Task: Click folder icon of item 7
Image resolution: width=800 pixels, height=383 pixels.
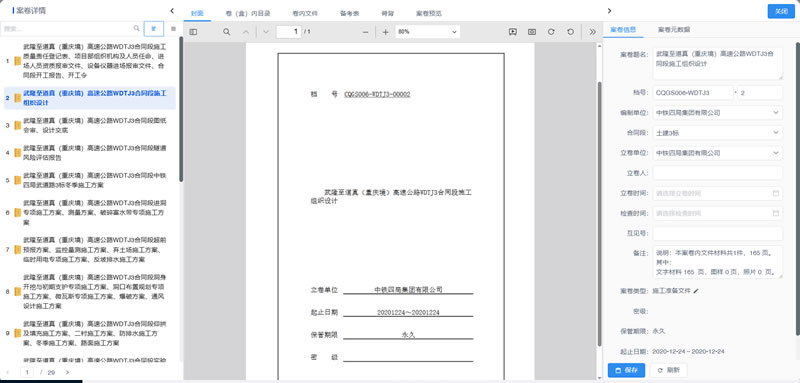Action: pos(17,250)
